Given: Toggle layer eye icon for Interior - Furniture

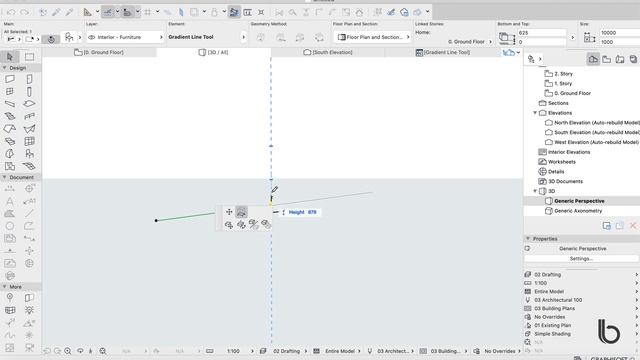Looking at the screenshot, I should tap(92, 37).
